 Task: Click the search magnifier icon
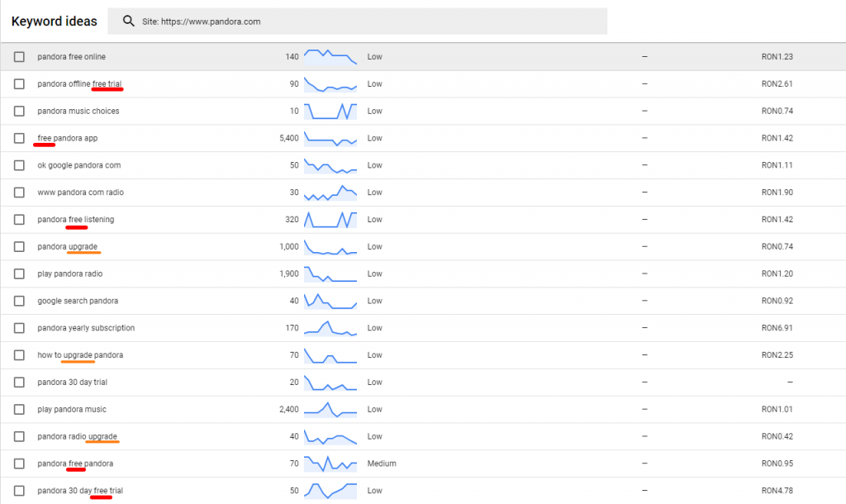coord(129,21)
